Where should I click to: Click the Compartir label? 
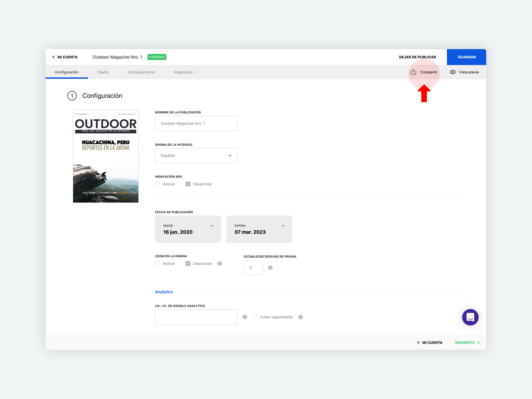[429, 72]
